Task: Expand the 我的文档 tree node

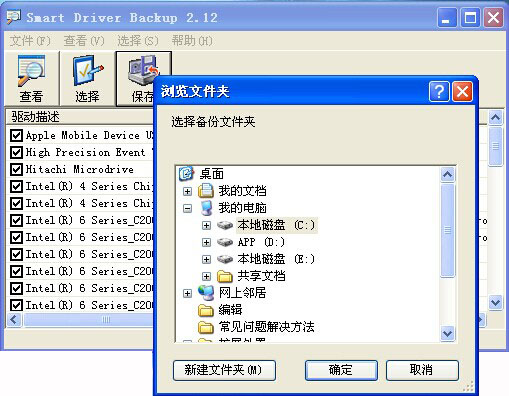Action: click(187, 191)
